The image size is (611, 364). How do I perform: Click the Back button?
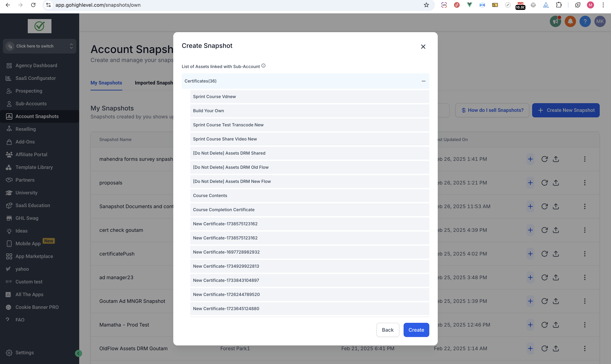(388, 330)
